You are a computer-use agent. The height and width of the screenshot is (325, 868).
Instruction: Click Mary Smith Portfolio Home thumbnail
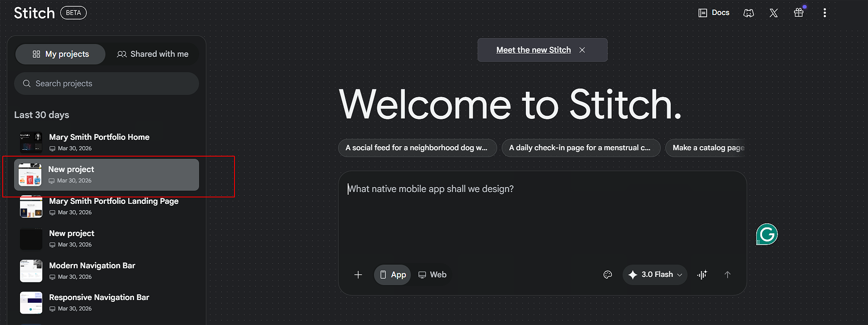pyautogui.click(x=31, y=143)
